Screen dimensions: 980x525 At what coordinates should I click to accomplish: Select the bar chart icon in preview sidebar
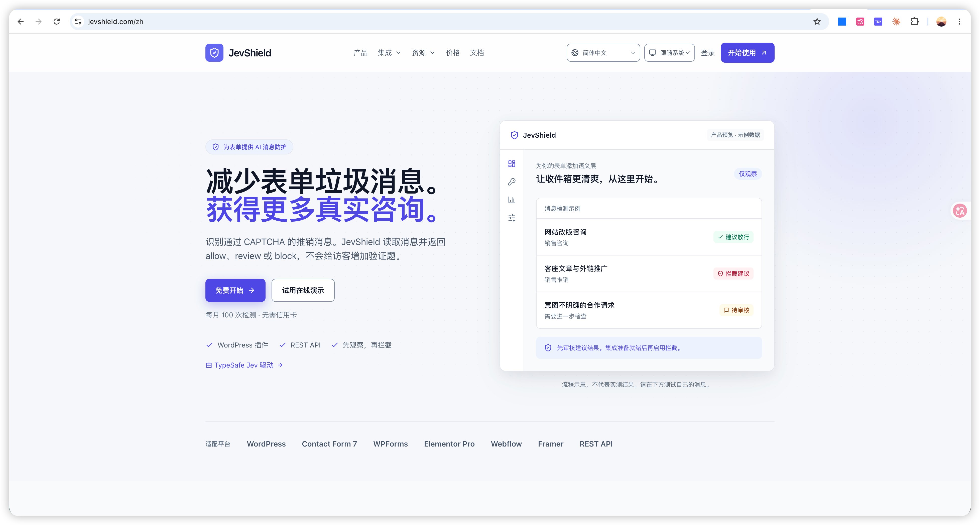click(512, 200)
